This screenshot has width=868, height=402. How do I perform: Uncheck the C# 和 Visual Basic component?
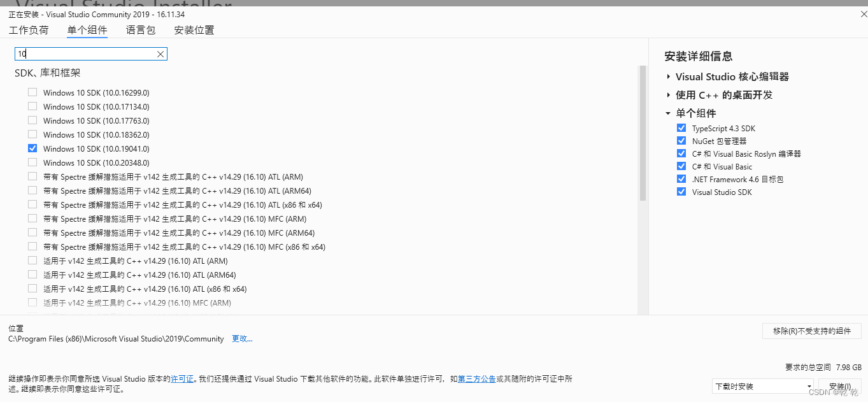(x=681, y=166)
